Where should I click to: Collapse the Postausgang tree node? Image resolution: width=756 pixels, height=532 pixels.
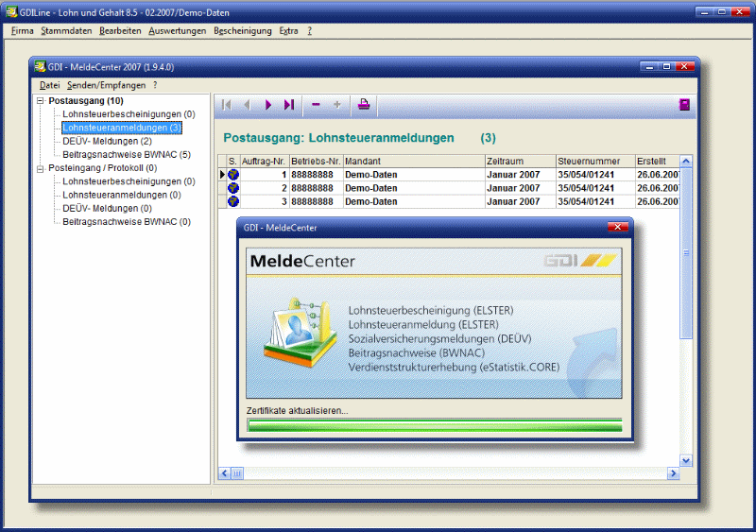pos(40,100)
